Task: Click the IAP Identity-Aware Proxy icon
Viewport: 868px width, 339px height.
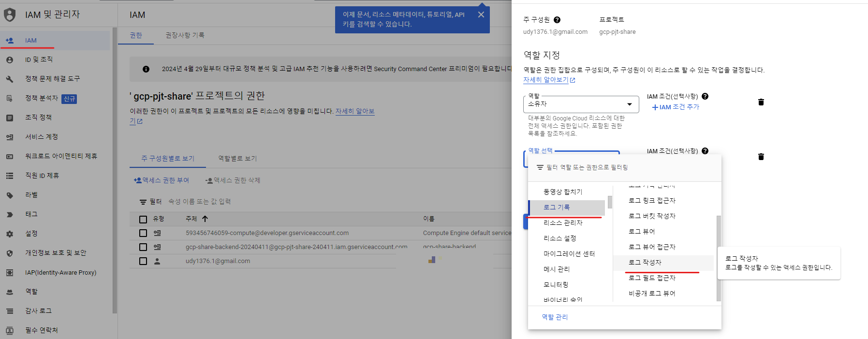Action: [10, 273]
